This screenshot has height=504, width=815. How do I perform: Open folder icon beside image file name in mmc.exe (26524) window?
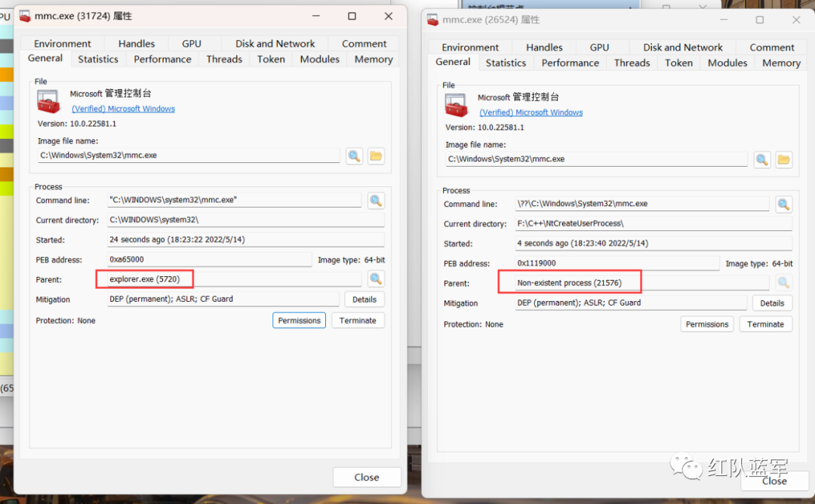click(x=783, y=159)
